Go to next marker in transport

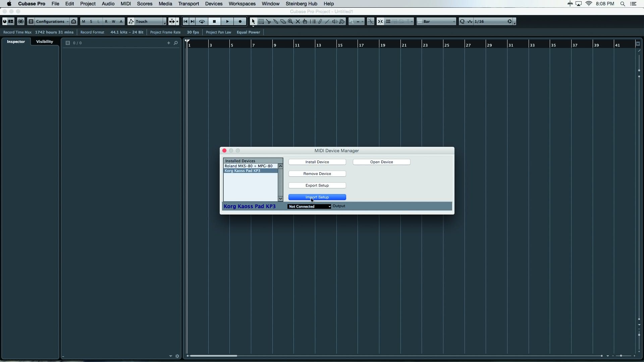click(193, 21)
